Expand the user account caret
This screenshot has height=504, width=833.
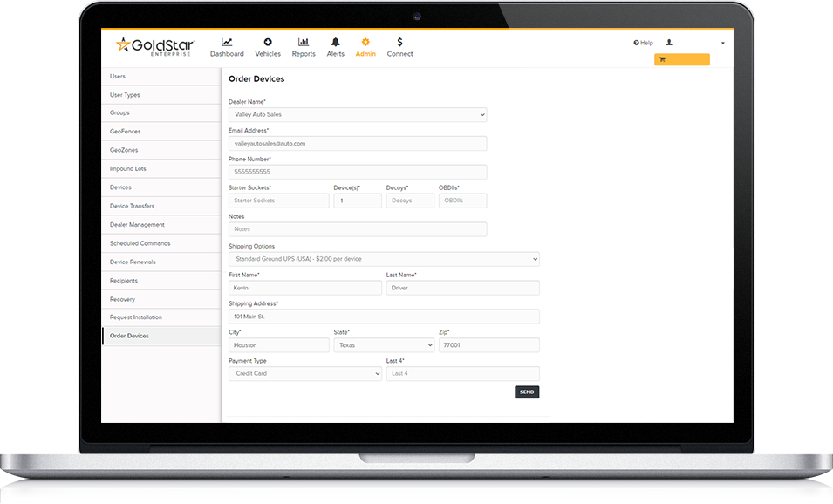722,43
